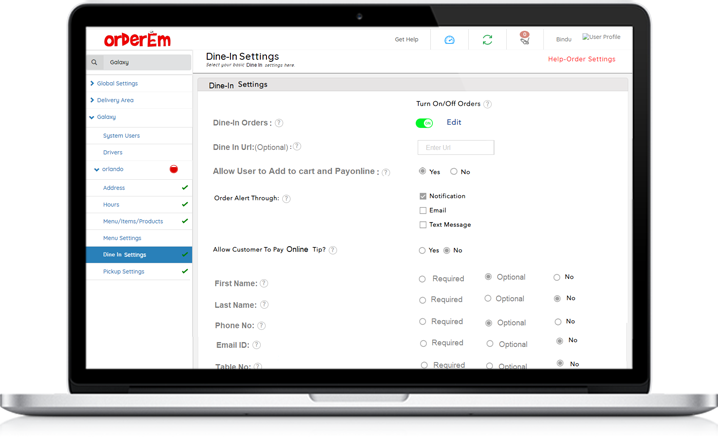Click the OrderEm logo

(x=137, y=40)
